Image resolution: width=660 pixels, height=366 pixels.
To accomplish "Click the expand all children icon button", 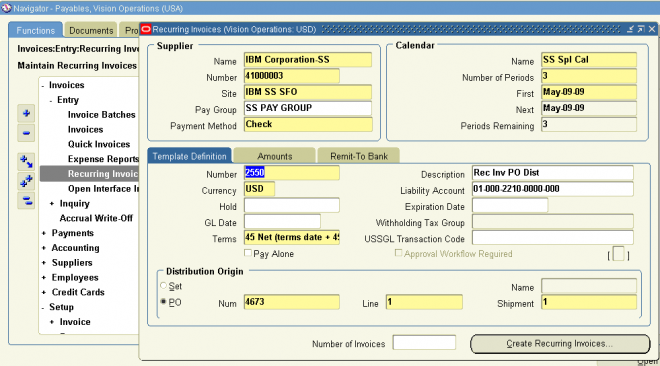I will click(26, 161).
